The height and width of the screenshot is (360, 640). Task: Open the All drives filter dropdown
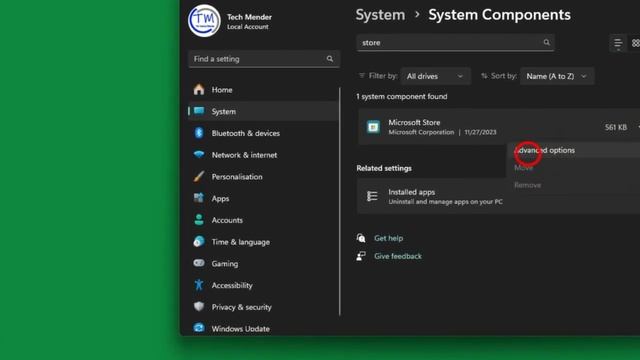[436, 76]
